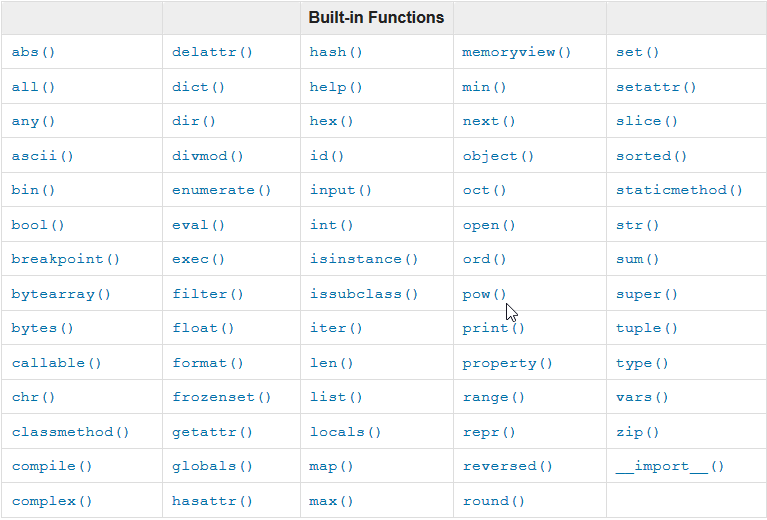Viewport: 767px width, 520px height.
Task: Click the frozenset() link
Action: click(221, 397)
